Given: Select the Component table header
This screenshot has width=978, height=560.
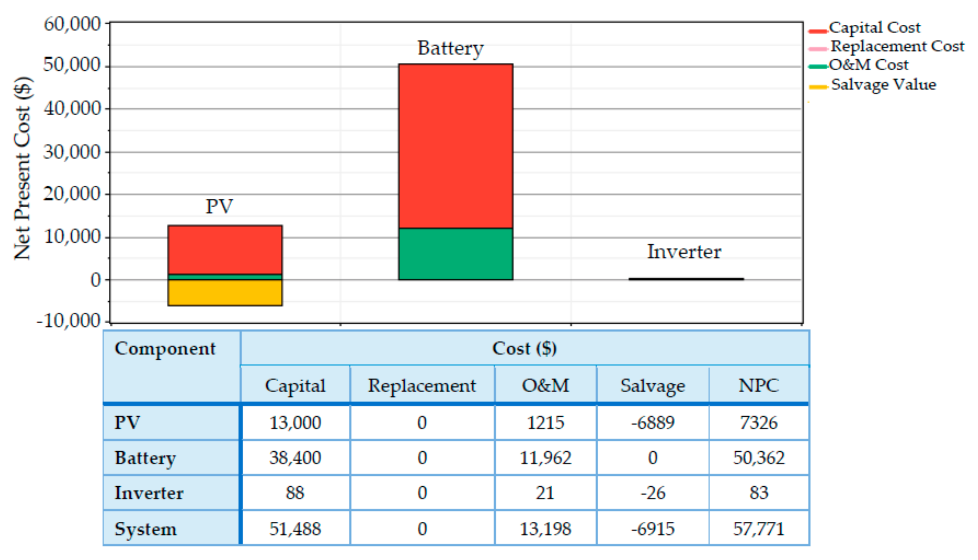Looking at the screenshot, I should pyautogui.click(x=165, y=348).
